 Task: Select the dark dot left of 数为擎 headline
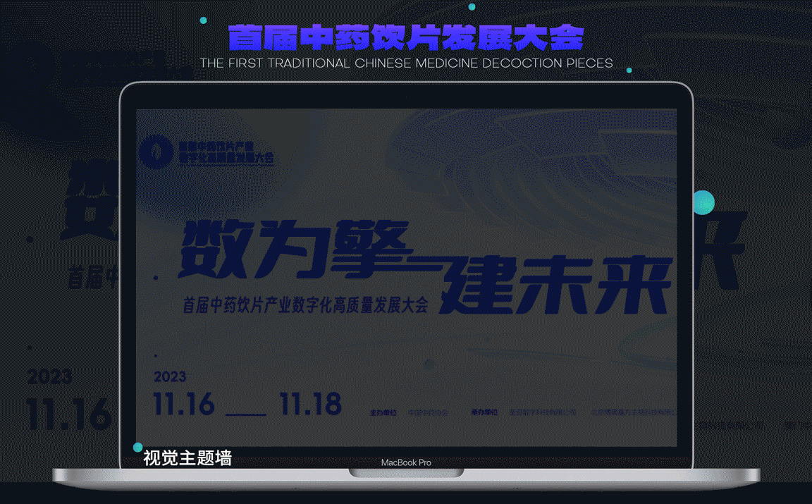pyautogui.click(x=156, y=276)
